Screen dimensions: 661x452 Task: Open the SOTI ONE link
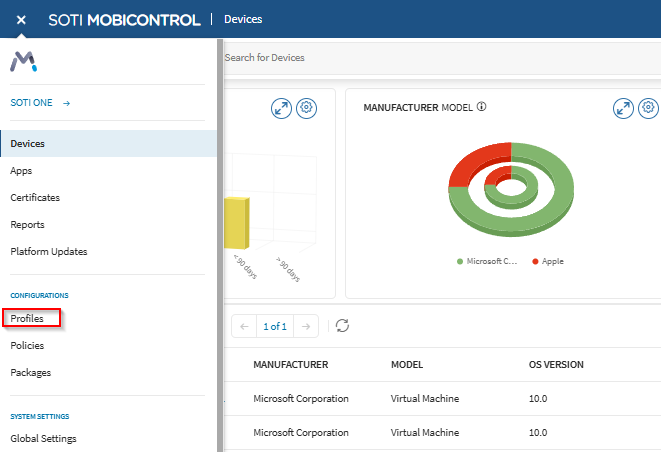pyautogui.click(x=31, y=103)
